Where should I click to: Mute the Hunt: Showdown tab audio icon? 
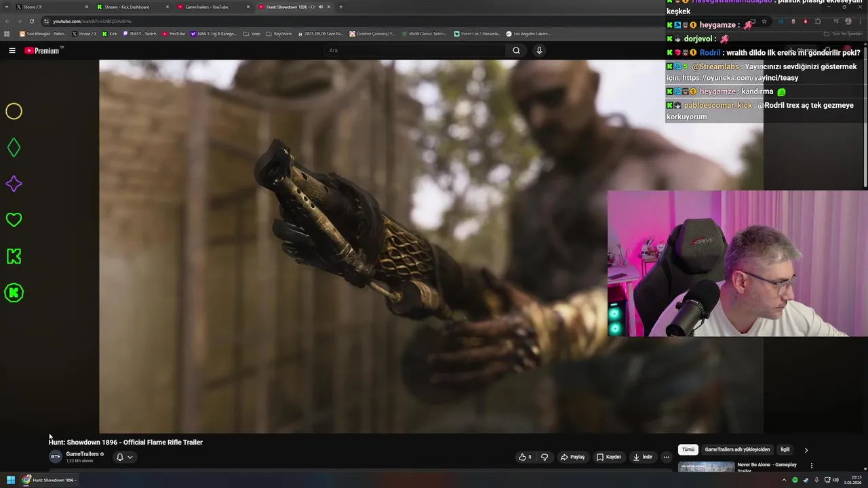[320, 7]
